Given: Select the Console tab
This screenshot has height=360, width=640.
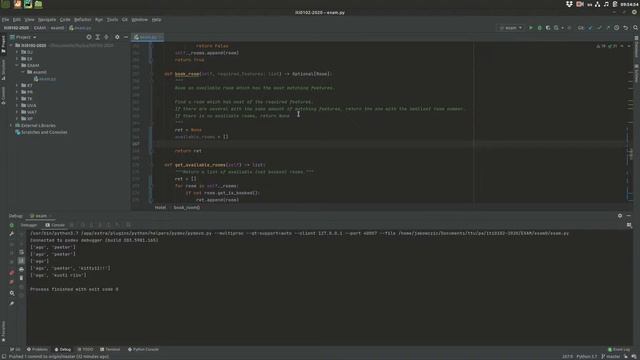Looking at the screenshot, I should (x=55, y=225).
